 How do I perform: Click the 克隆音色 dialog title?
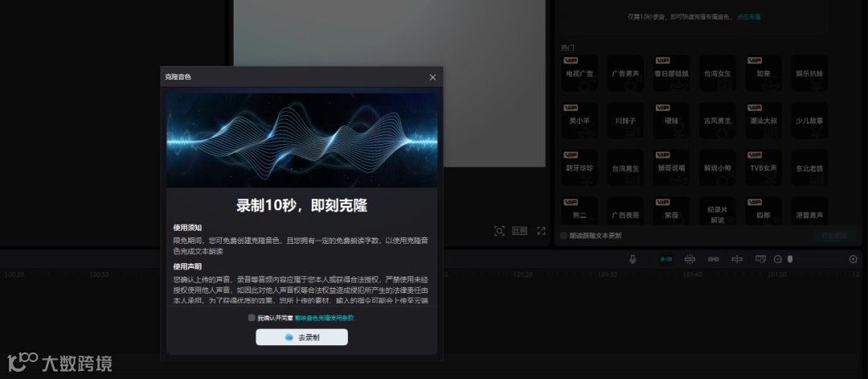point(178,77)
